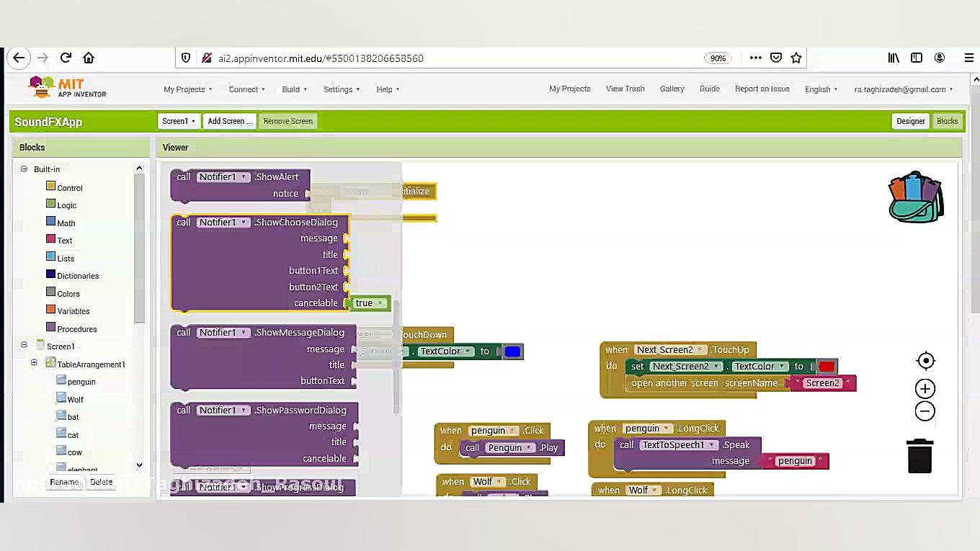Viewport: 980px width, 551px height.
Task: Open the browser library icon
Action: (894, 58)
